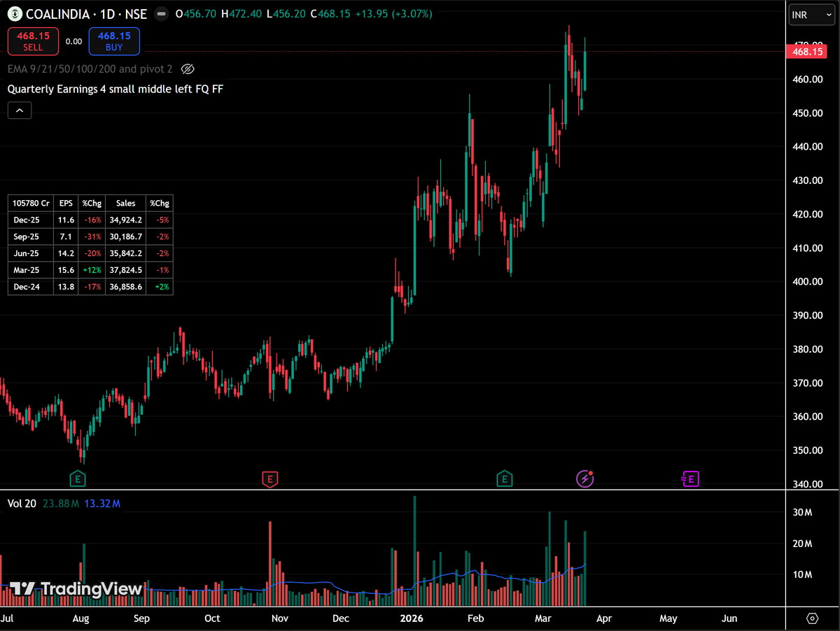The width and height of the screenshot is (840, 631).
Task: Click the +12% EPS change cell
Action: [x=92, y=269]
